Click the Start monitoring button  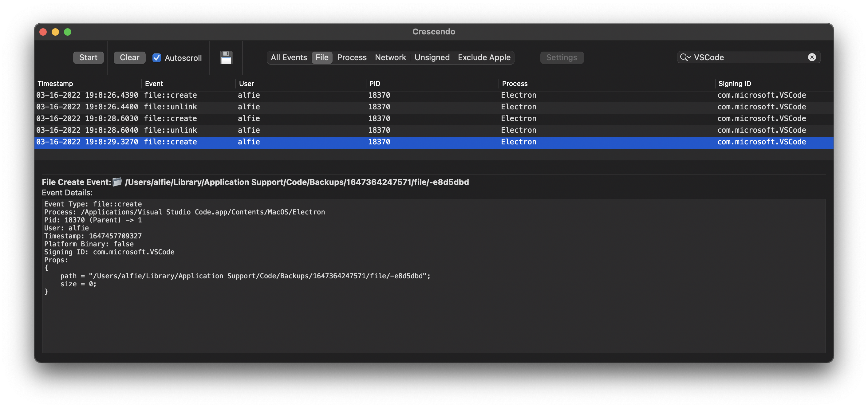88,57
